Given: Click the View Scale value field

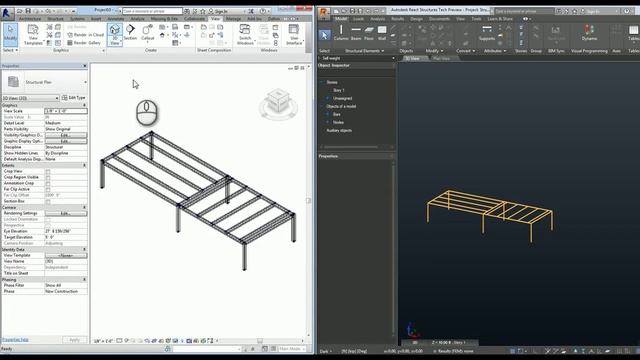Looking at the screenshot, I should click(66, 111).
